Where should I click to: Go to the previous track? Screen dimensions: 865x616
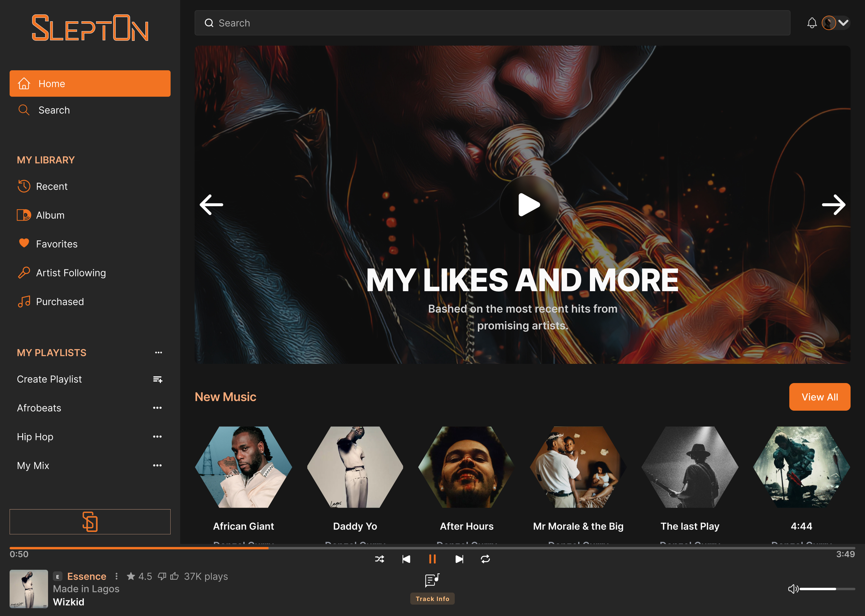406,559
